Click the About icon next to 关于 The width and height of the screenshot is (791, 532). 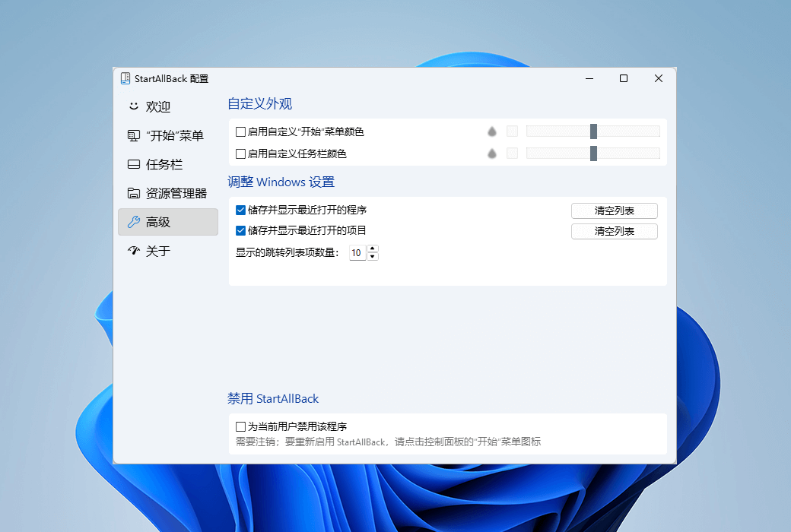pyautogui.click(x=134, y=251)
